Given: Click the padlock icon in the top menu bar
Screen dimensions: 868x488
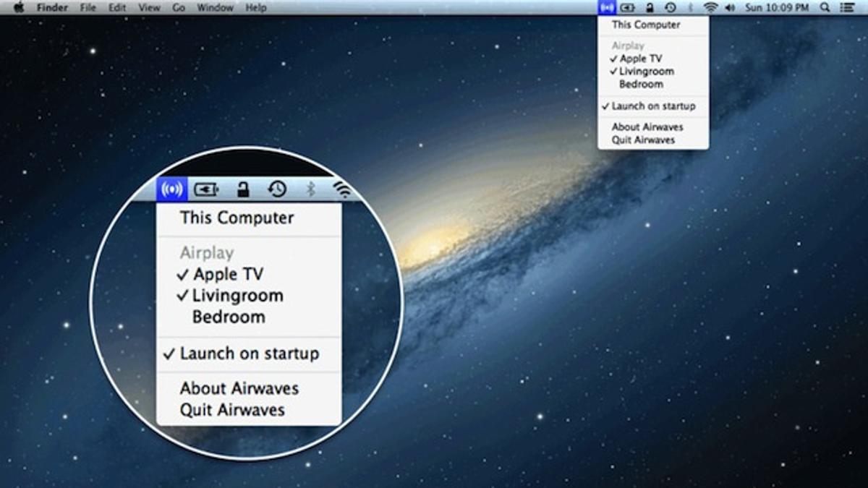Looking at the screenshot, I should 650,8.
